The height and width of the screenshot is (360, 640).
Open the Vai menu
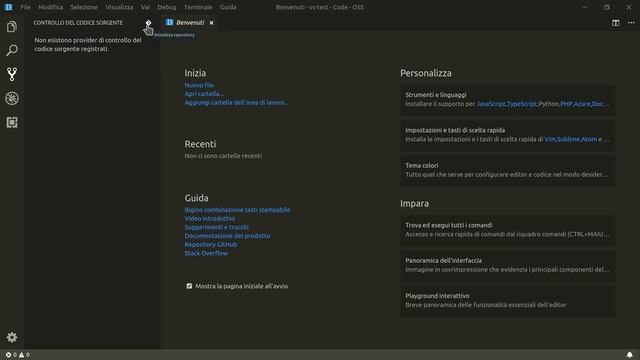[145, 7]
